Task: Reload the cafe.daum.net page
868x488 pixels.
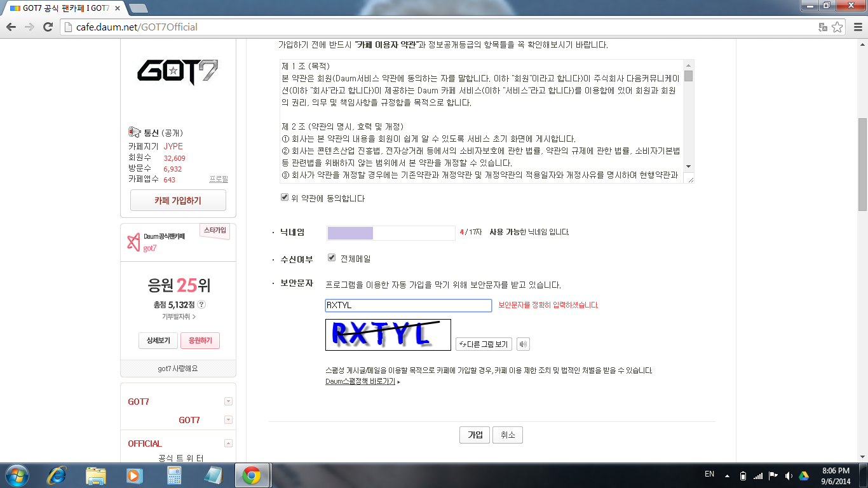Action: (48, 27)
